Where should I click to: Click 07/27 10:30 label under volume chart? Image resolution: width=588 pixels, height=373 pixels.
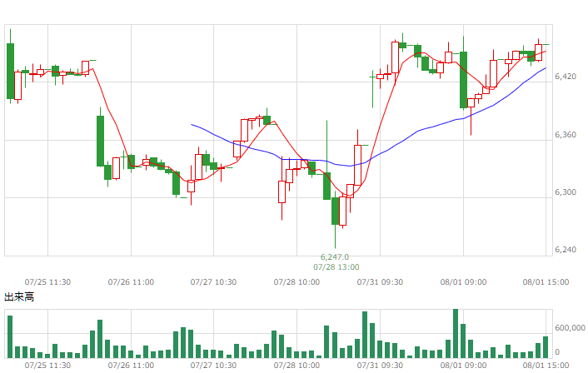pyautogui.click(x=213, y=366)
